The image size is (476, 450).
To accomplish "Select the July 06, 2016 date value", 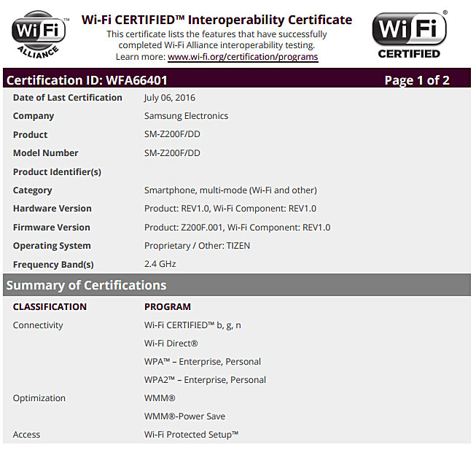I will tap(170, 98).
